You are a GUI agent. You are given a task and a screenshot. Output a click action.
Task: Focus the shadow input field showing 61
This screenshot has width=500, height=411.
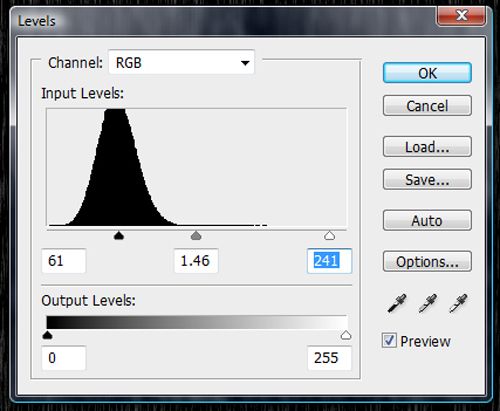(x=64, y=261)
